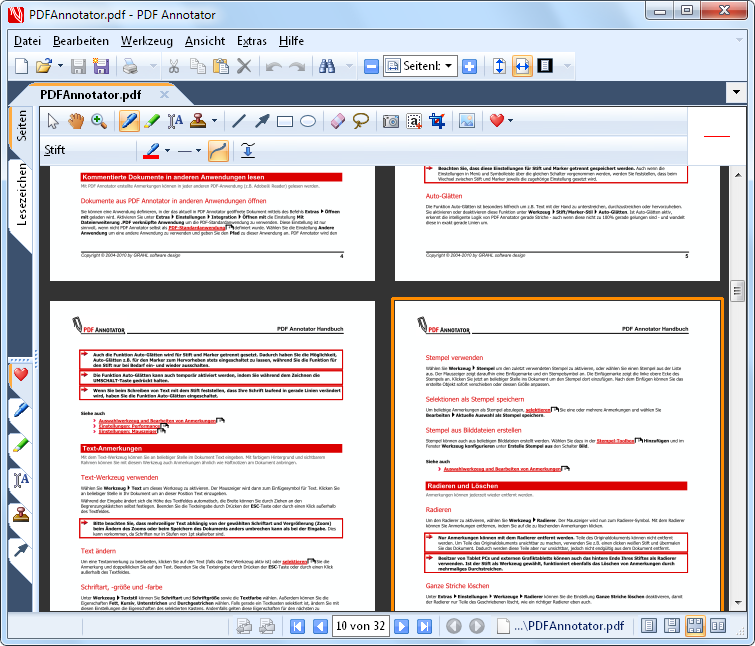Open the Datei menu
This screenshot has height=646, width=755.
click(27, 41)
